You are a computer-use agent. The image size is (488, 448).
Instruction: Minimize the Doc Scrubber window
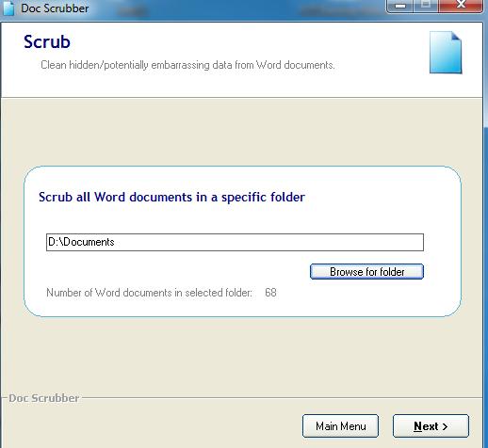click(399, 6)
